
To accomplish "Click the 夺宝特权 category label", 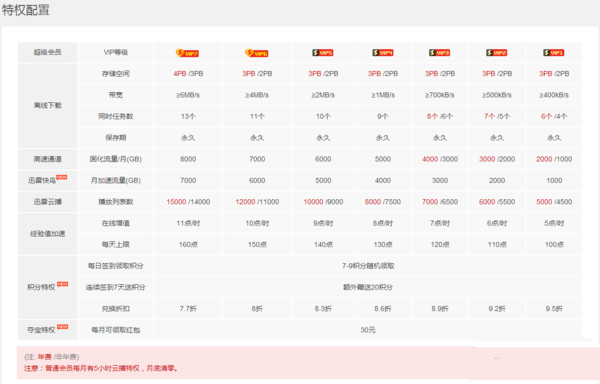I will (41, 330).
